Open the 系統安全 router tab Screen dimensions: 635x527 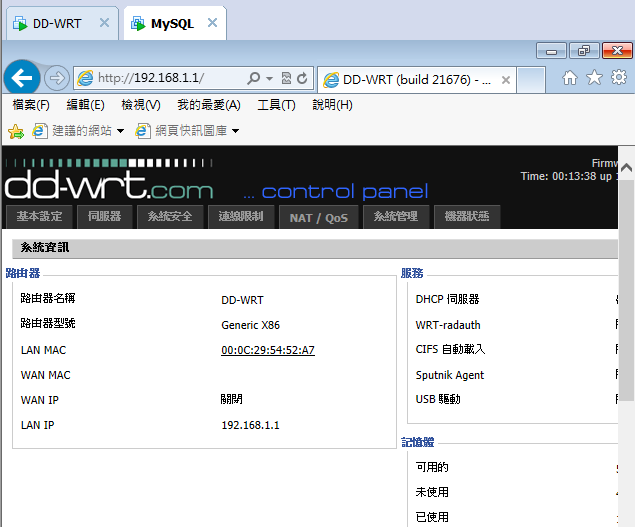(170, 217)
